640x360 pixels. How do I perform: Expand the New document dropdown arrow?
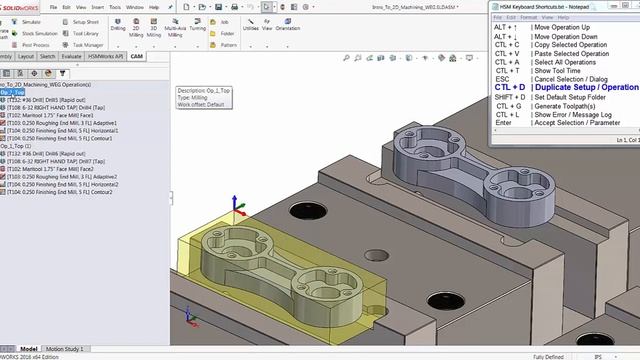coord(193,7)
